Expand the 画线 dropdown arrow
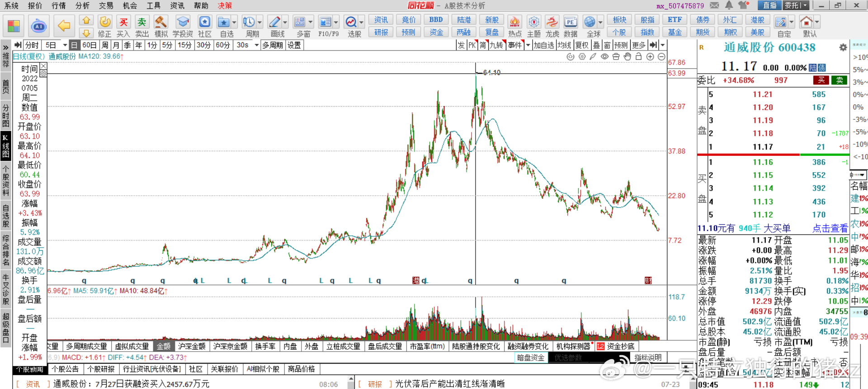 pyautogui.click(x=285, y=22)
